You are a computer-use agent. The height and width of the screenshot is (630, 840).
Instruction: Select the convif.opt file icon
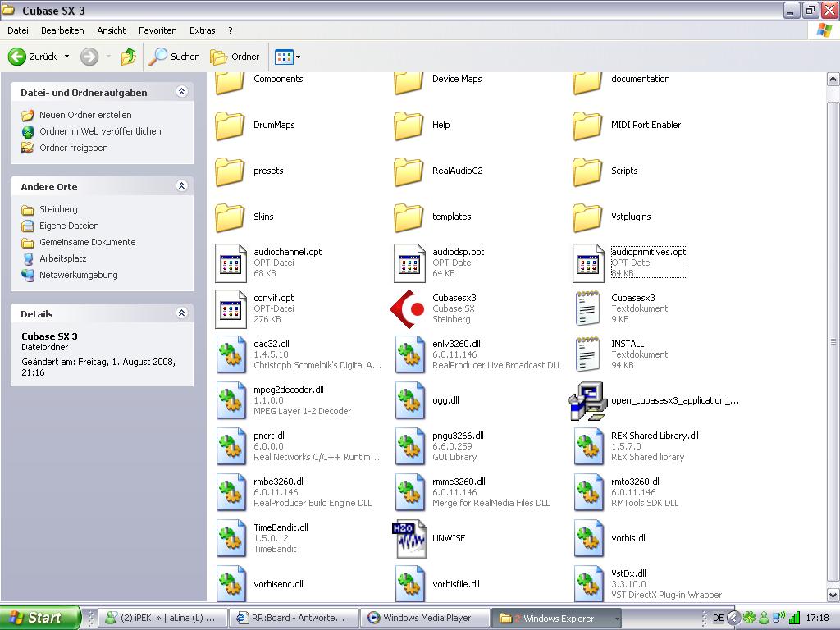coord(231,309)
